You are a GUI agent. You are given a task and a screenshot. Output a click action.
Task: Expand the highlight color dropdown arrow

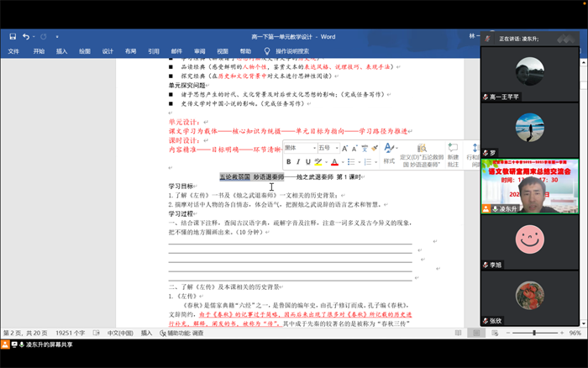click(x=326, y=162)
